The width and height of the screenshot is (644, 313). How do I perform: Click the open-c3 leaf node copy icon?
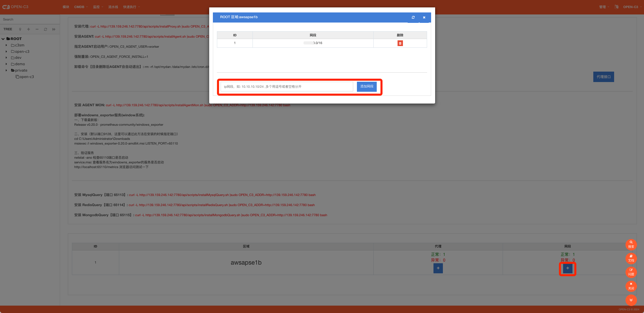pyautogui.click(x=17, y=77)
